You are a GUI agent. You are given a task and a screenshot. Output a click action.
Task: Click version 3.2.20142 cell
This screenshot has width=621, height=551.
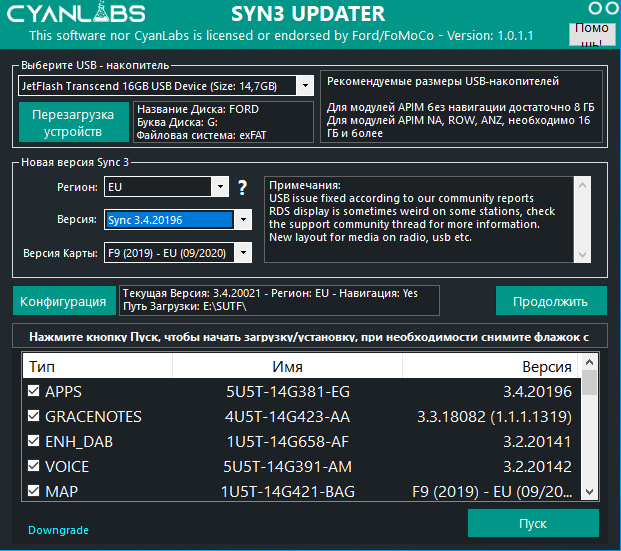click(537, 467)
